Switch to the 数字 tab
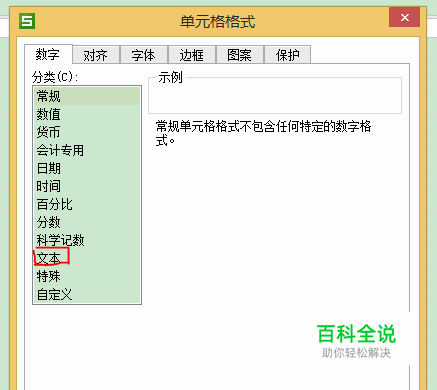Image resolution: width=437 pixels, height=390 pixels. click(48, 54)
